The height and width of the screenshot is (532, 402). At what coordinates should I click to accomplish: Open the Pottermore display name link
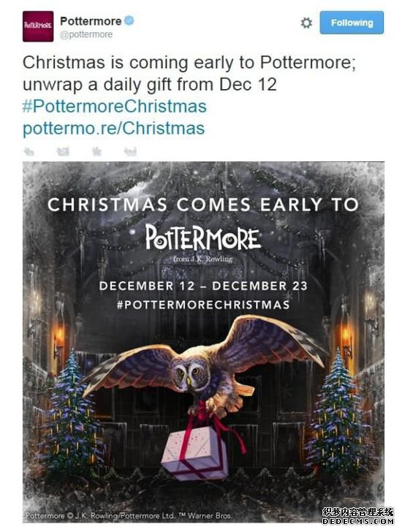coord(91,21)
